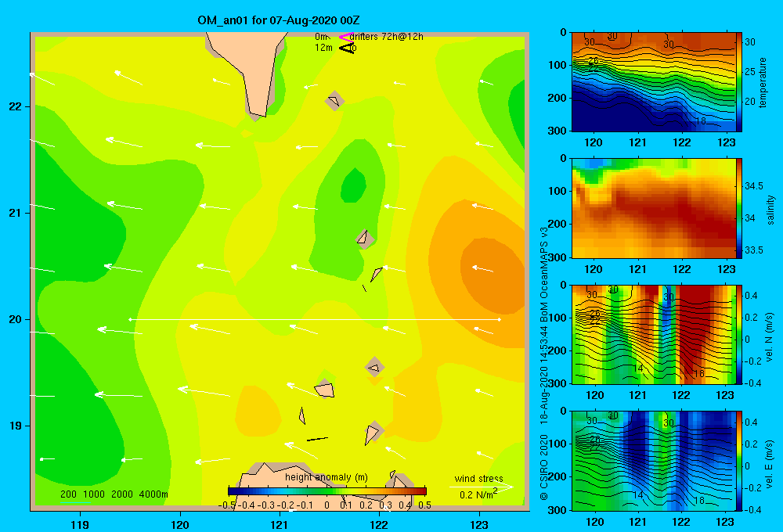Click the '4000m' bathymetry depth label
The image size is (783, 532).
point(153,494)
